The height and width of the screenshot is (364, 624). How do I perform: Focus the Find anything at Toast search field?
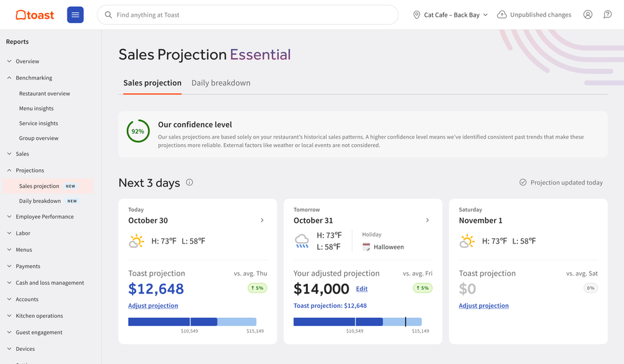coord(247,15)
